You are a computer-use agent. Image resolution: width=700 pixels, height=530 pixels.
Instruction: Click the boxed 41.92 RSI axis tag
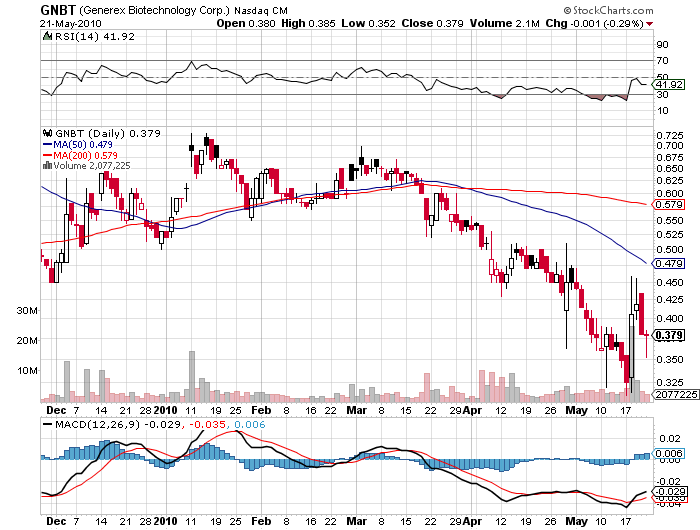(668, 84)
